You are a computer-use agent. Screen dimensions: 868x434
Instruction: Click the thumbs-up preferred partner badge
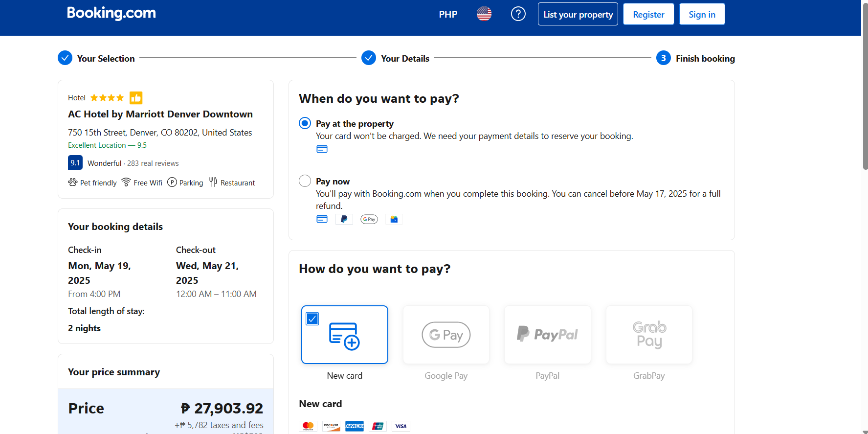(136, 98)
